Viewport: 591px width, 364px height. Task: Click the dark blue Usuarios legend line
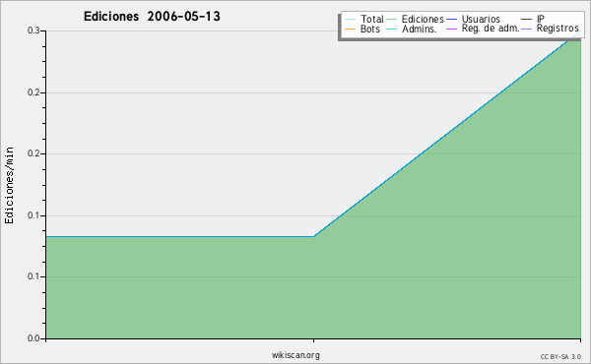tap(451, 19)
